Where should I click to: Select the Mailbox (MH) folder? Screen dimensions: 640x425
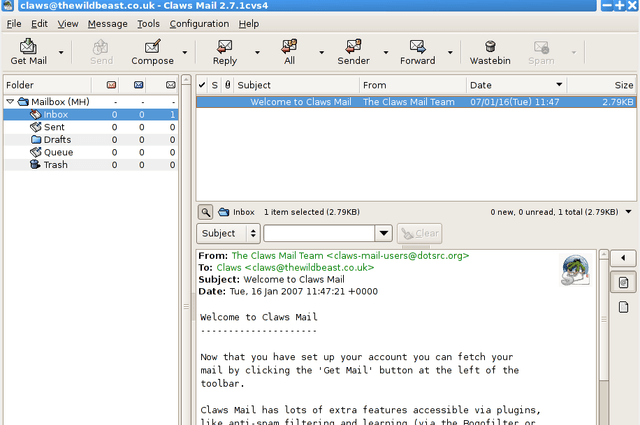click(60, 102)
